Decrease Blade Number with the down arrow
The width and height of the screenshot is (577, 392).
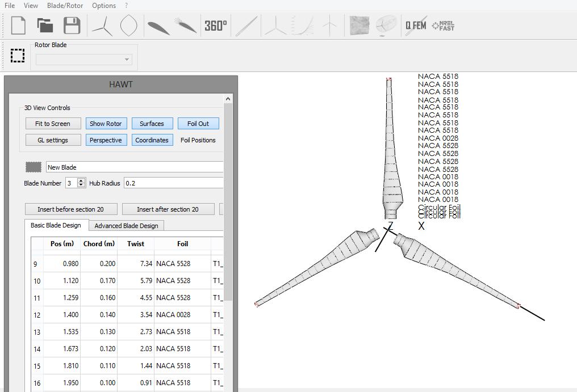pyautogui.click(x=81, y=186)
